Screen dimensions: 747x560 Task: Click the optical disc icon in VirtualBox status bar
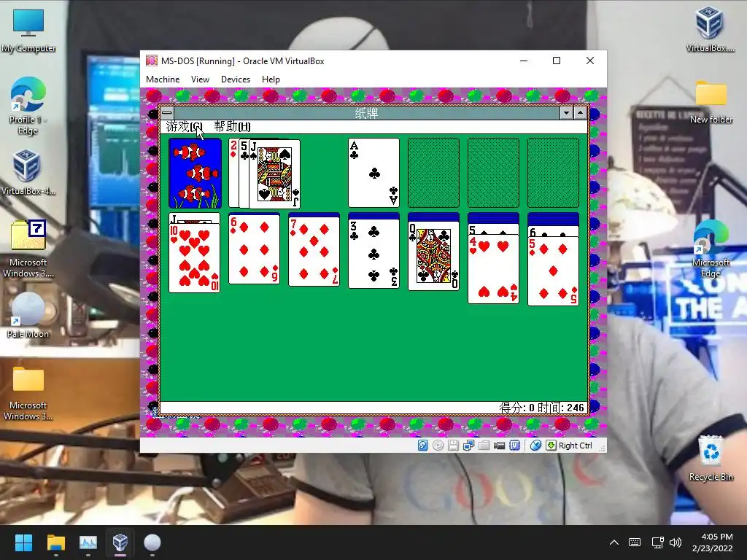pos(438,446)
